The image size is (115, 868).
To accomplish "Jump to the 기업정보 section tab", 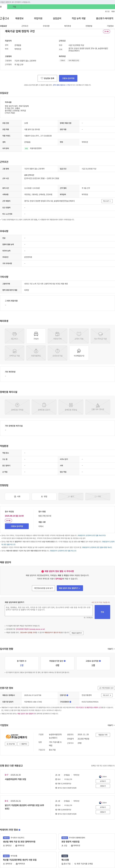I will click(x=110, y=26).
